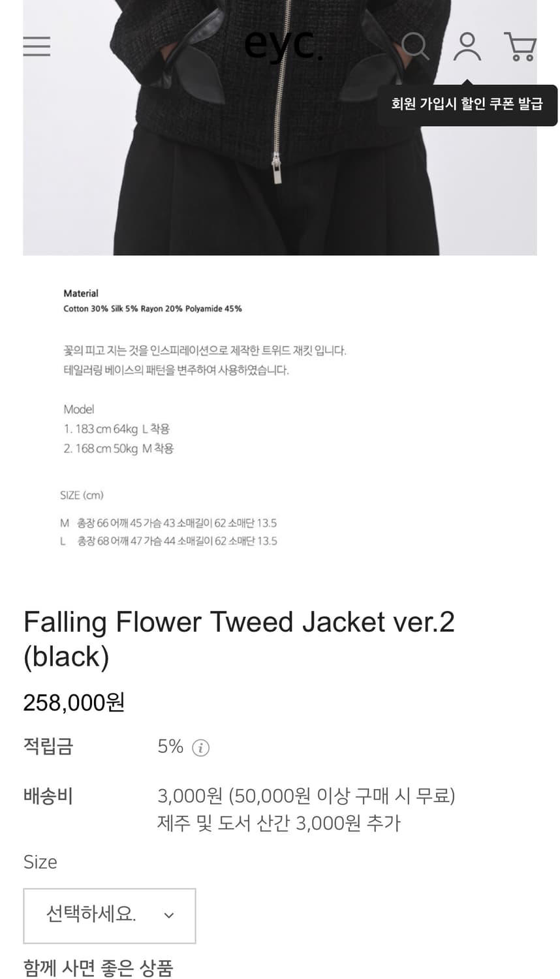Click the info icon beside 5% reward
This screenshot has height=979, width=560.
pyautogui.click(x=200, y=748)
